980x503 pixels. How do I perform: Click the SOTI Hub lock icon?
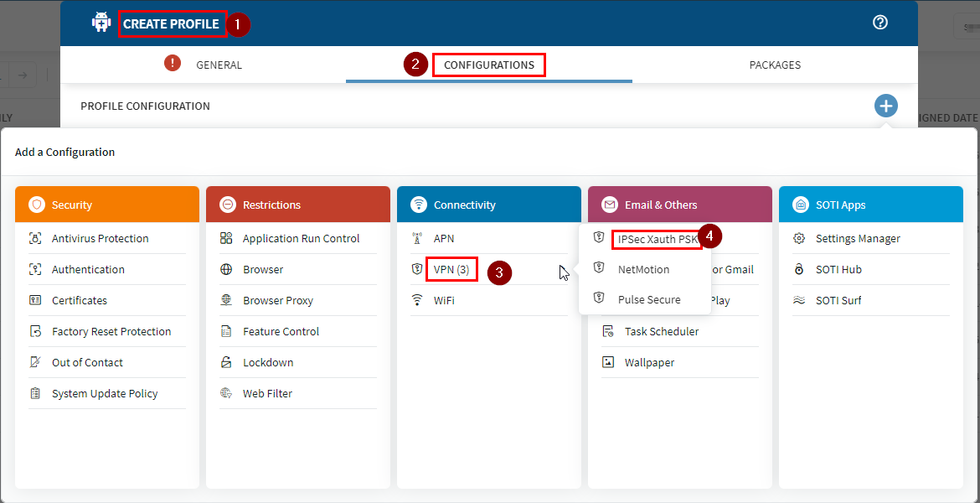[x=799, y=270]
